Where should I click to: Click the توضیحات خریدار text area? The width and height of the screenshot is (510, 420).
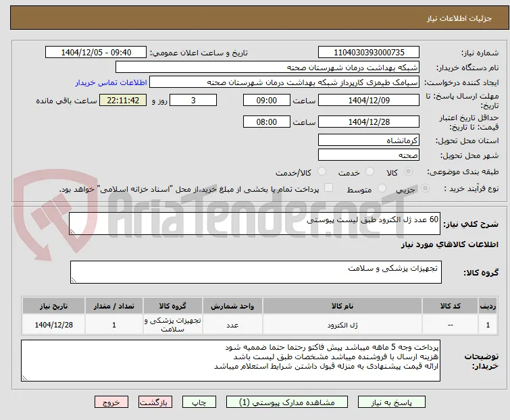pyautogui.click(x=230, y=361)
